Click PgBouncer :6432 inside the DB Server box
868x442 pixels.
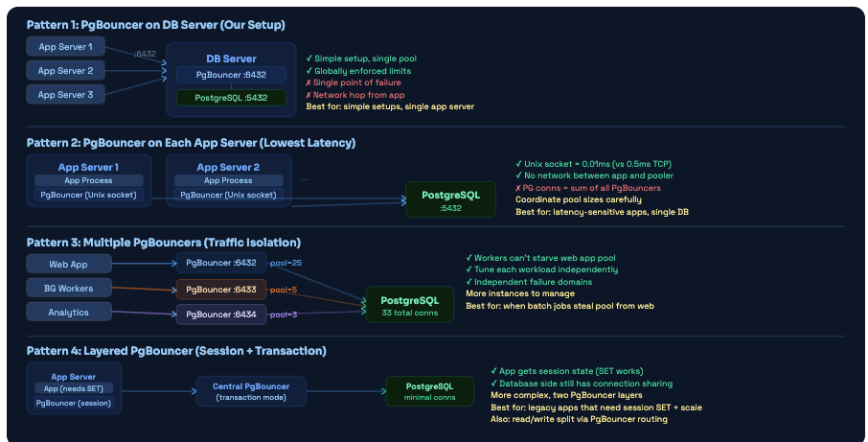(x=231, y=74)
